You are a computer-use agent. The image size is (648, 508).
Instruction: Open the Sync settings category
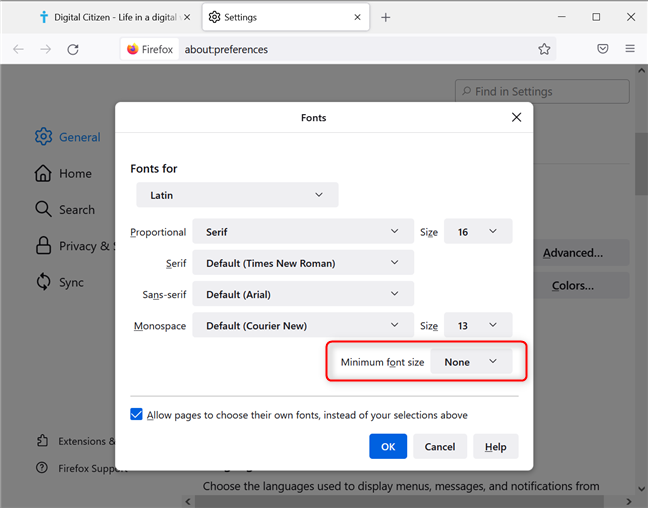(x=60, y=282)
